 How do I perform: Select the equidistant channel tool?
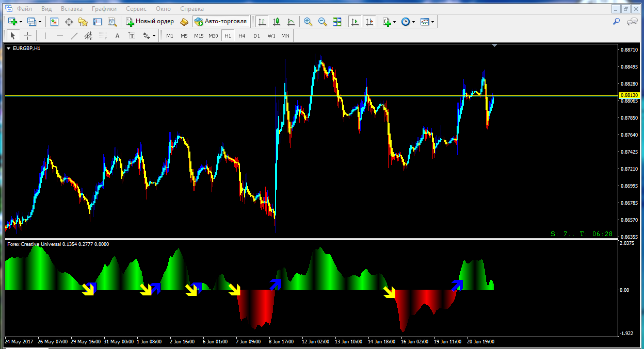coord(88,36)
